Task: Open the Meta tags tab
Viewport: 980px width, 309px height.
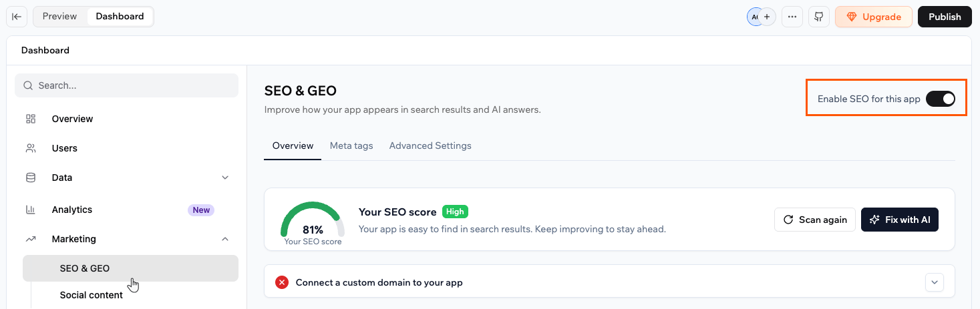Action: click(x=351, y=145)
